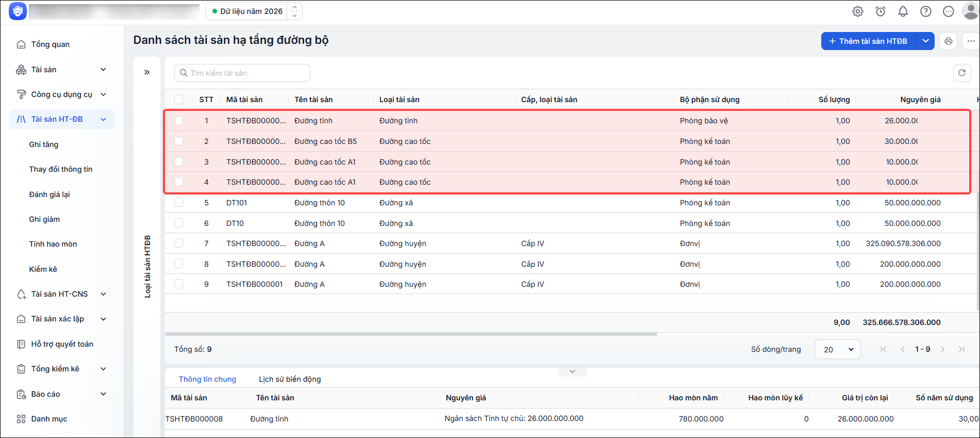Collapse the detail panel chevron
Viewport: 980px width, 438px height.
tap(572, 371)
